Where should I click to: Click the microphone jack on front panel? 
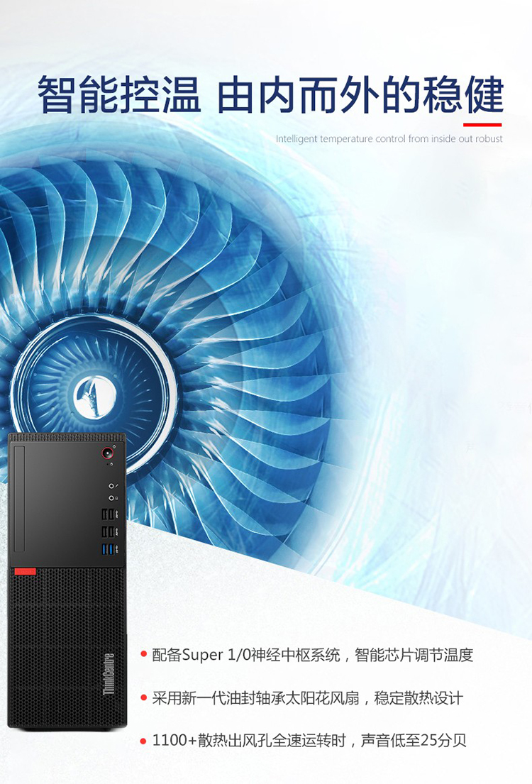[111, 485]
